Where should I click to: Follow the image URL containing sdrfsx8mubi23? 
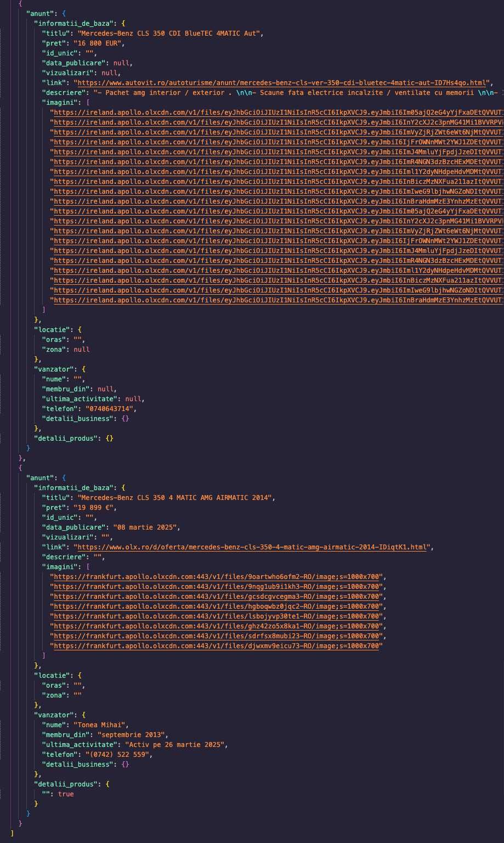[x=217, y=636]
